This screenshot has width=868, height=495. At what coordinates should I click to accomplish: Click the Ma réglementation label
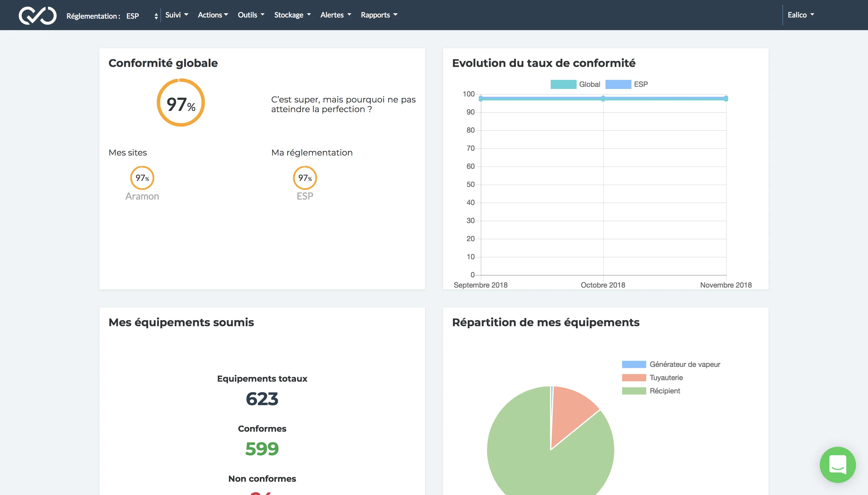pyautogui.click(x=312, y=153)
